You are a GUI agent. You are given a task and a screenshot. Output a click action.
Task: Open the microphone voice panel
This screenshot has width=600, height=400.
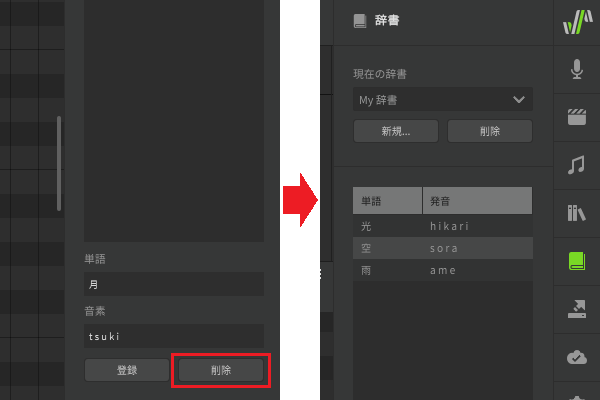577,69
